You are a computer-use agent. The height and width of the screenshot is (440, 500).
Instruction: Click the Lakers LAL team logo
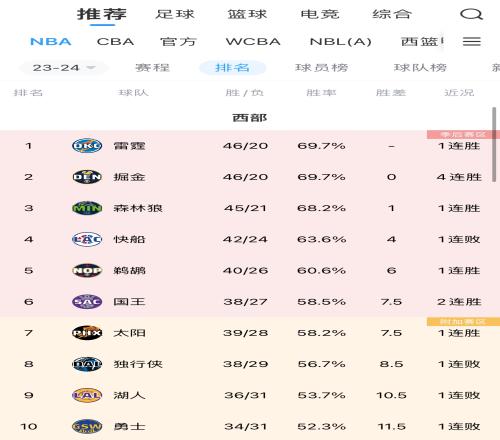tap(87, 395)
